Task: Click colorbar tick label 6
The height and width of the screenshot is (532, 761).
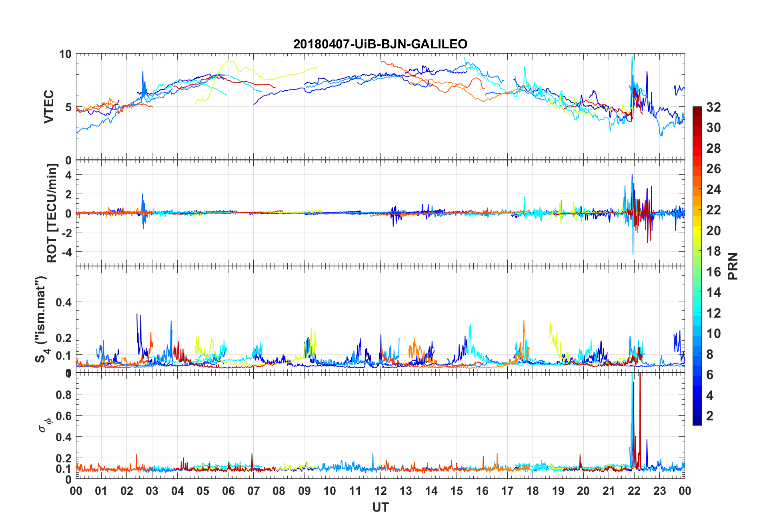Action: 710,375
